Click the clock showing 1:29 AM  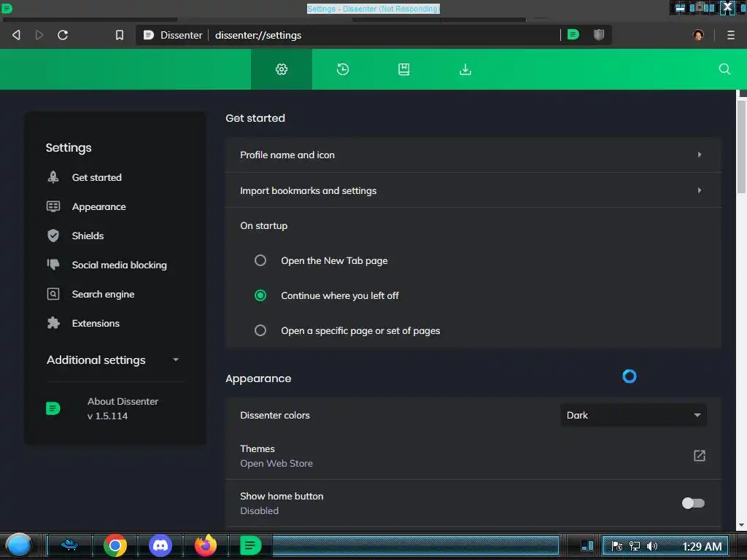pos(702,546)
